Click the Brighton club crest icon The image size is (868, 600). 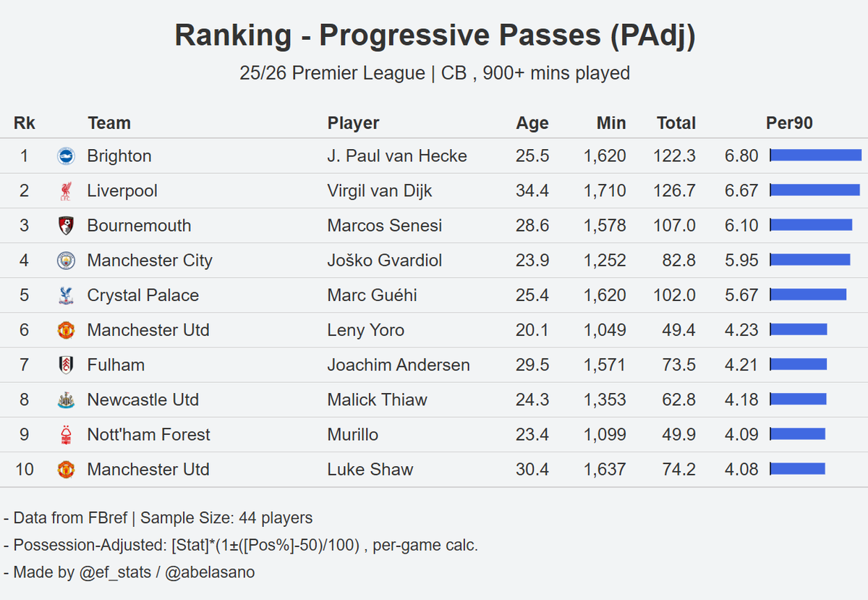66,156
